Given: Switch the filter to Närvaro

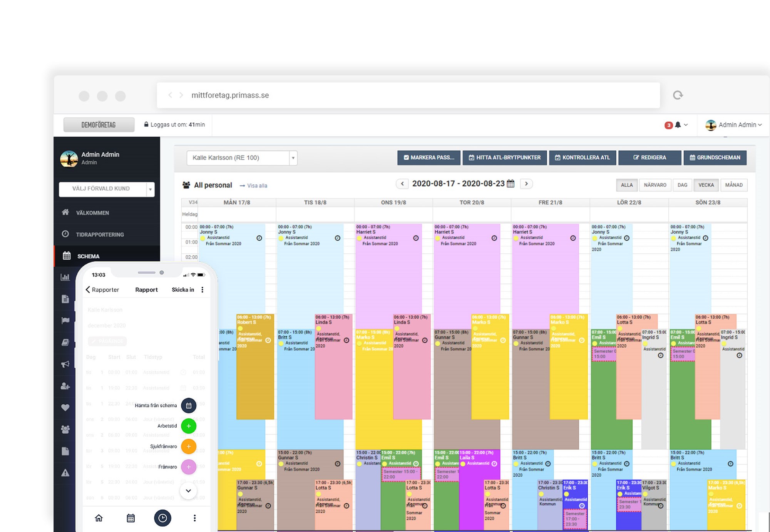Looking at the screenshot, I should click(655, 185).
